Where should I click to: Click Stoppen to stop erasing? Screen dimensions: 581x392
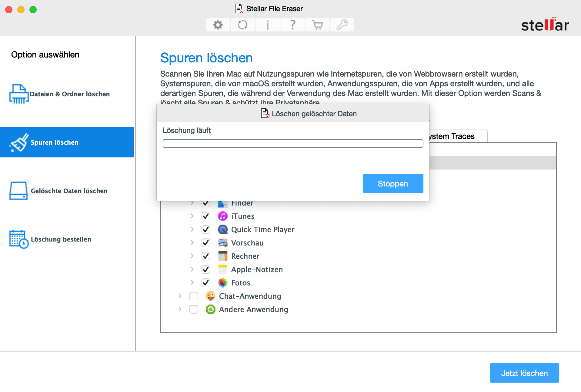393,183
